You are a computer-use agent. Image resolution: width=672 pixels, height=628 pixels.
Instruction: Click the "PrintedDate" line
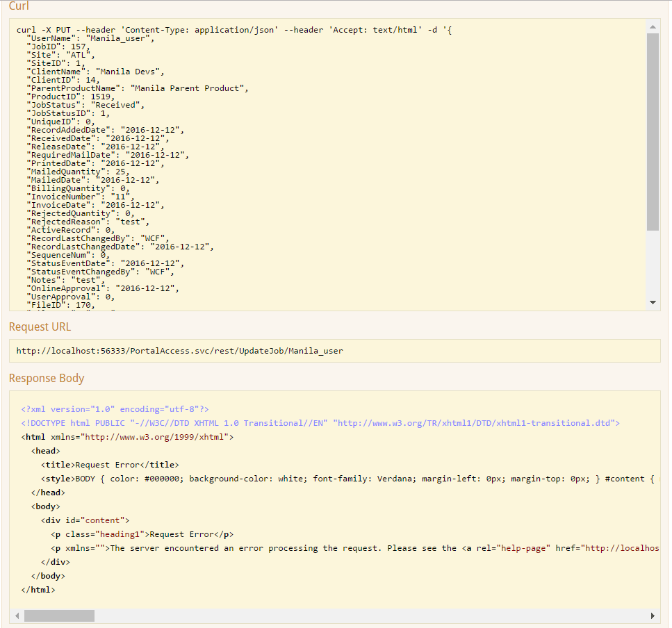95,164
